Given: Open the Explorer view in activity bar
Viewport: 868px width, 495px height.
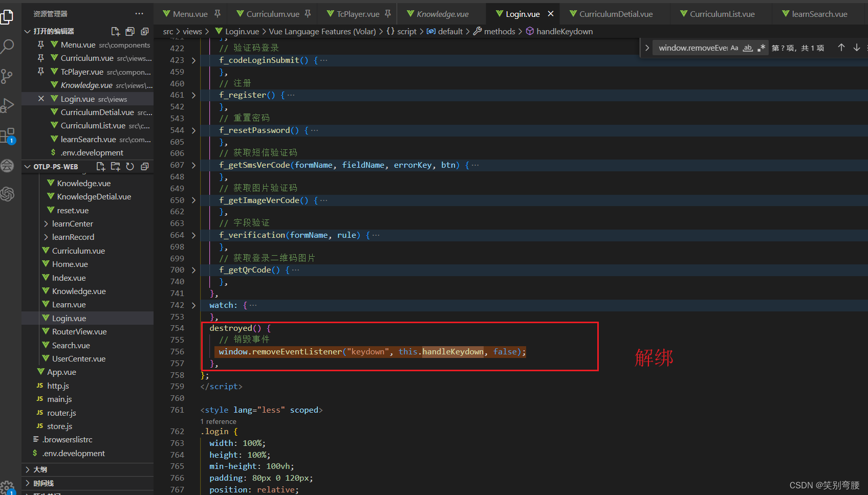Looking at the screenshot, I should click(x=7, y=17).
